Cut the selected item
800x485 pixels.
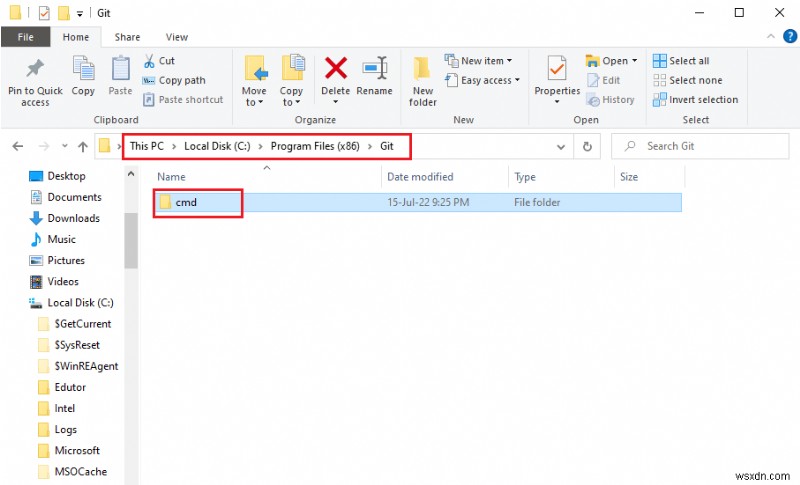pyautogui.click(x=159, y=61)
